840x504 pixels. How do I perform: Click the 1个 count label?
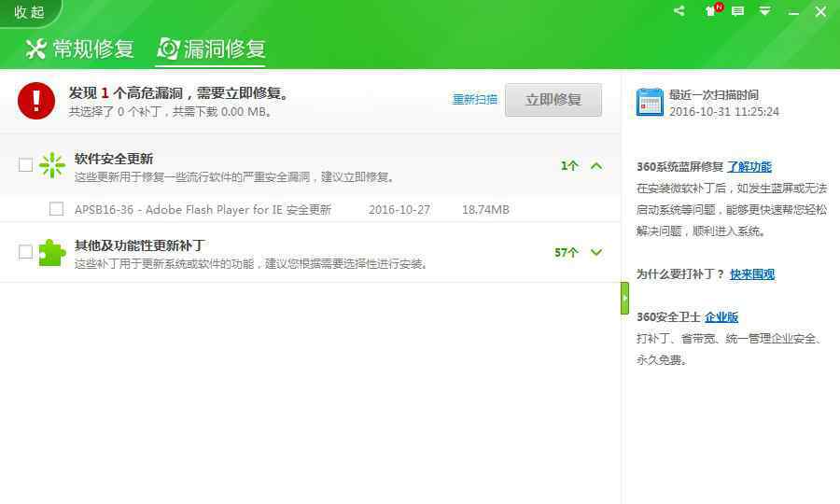(569, 166)
